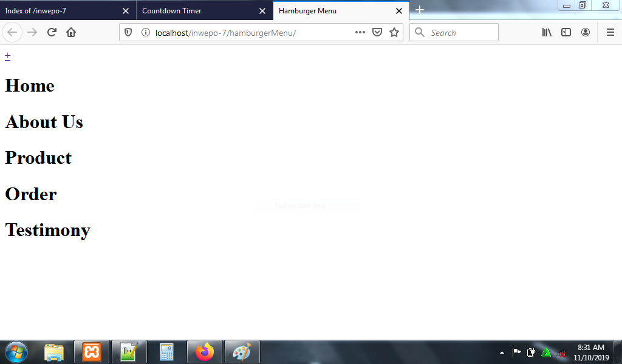This screenshot has height=364, width=622.
Task: Switch to the Index of /inwepo-7 tab
Action: click(x=68, y=11)
